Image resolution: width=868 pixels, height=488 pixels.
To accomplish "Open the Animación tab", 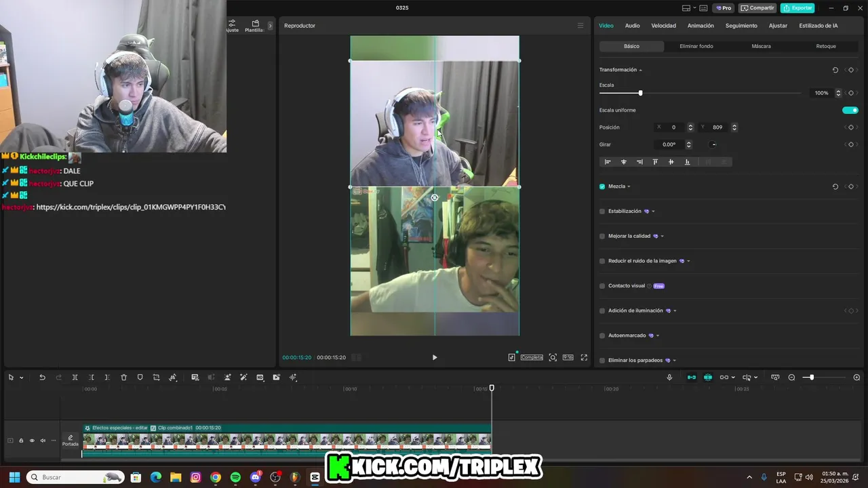I will tap(701, 26).
